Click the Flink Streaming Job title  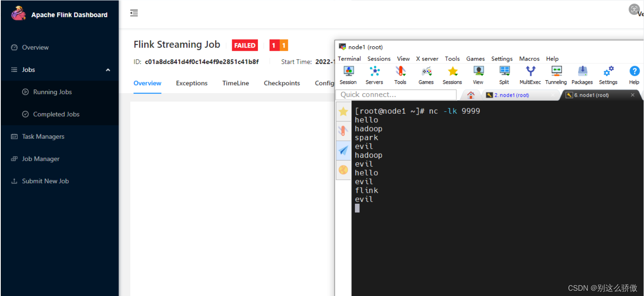177,44
